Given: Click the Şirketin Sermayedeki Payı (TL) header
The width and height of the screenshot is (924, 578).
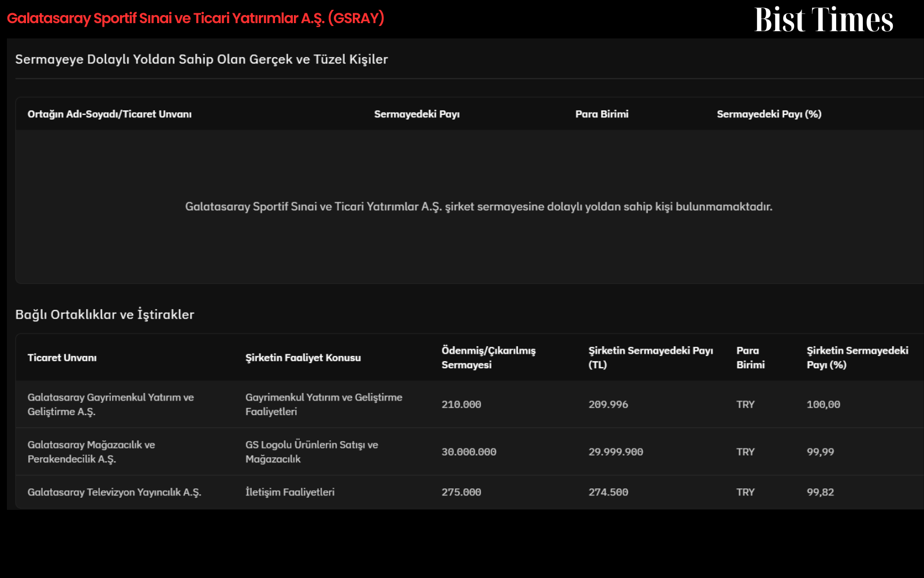Looking at the screenshot, I should (x=651, y=358).
